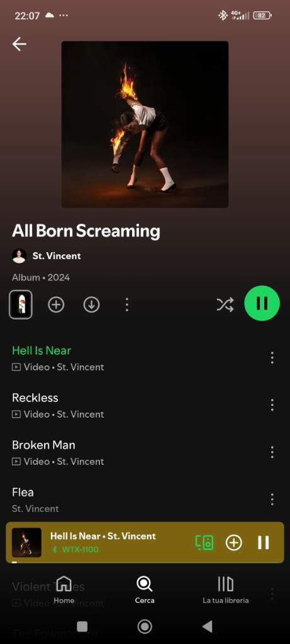Open options for Reckless track

[272, 405]
